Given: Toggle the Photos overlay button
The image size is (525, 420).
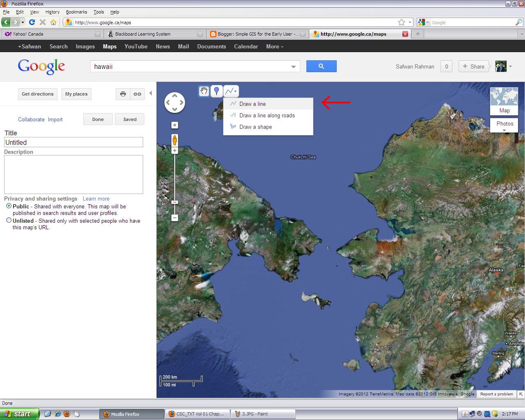Looking at the screenshot, I should click(504, 123).
